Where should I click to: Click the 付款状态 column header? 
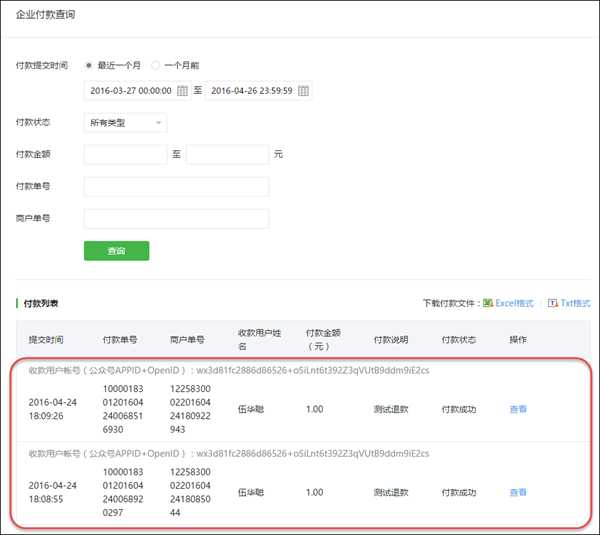click(459, 339)
